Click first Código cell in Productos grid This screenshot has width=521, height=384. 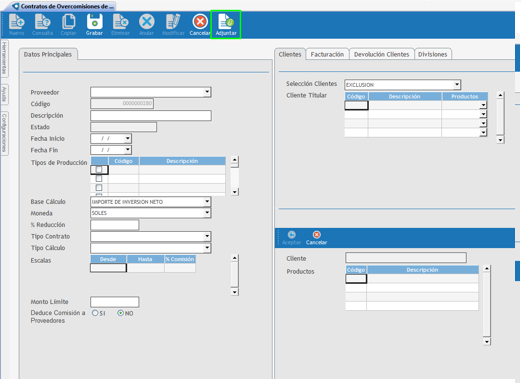(356, 279)
